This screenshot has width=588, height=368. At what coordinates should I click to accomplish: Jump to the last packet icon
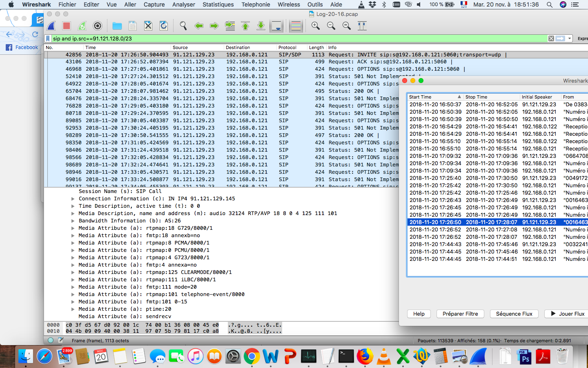(x=261, y=26)
